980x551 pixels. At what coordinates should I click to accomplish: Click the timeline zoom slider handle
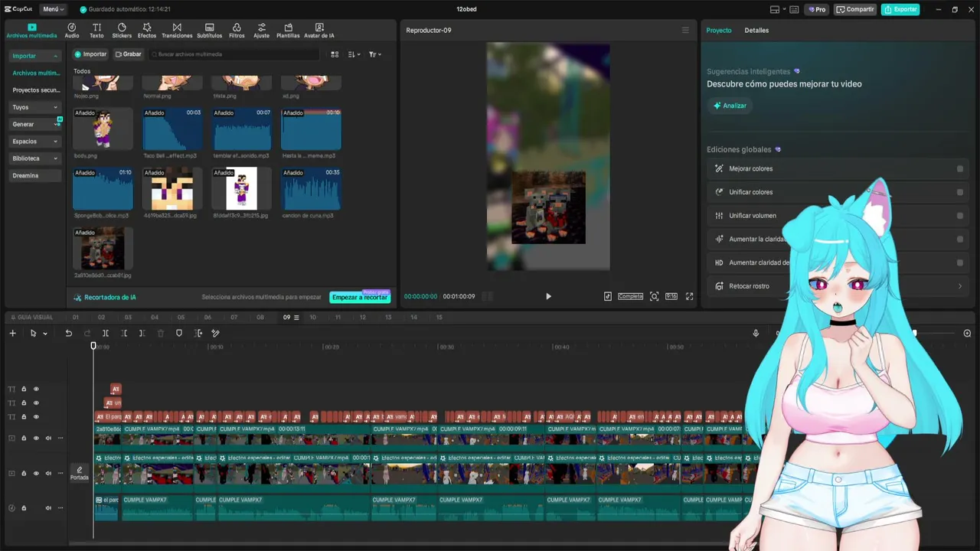914,333
